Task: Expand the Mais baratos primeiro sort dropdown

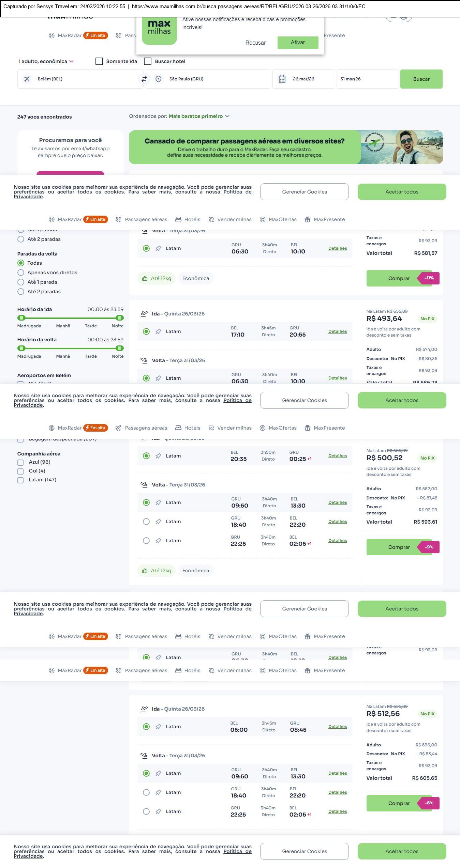Action: (199, 116)
